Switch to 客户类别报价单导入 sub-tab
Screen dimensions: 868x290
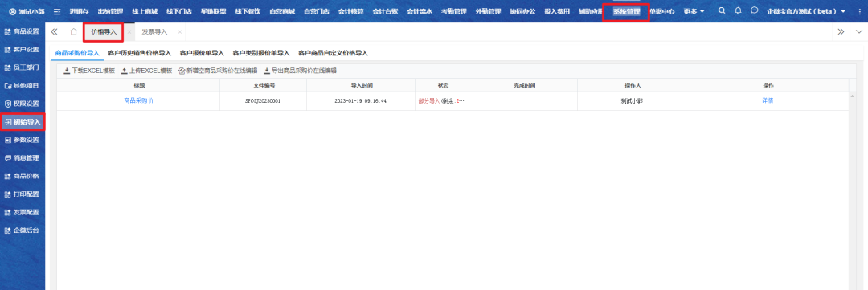click(261, 53)
